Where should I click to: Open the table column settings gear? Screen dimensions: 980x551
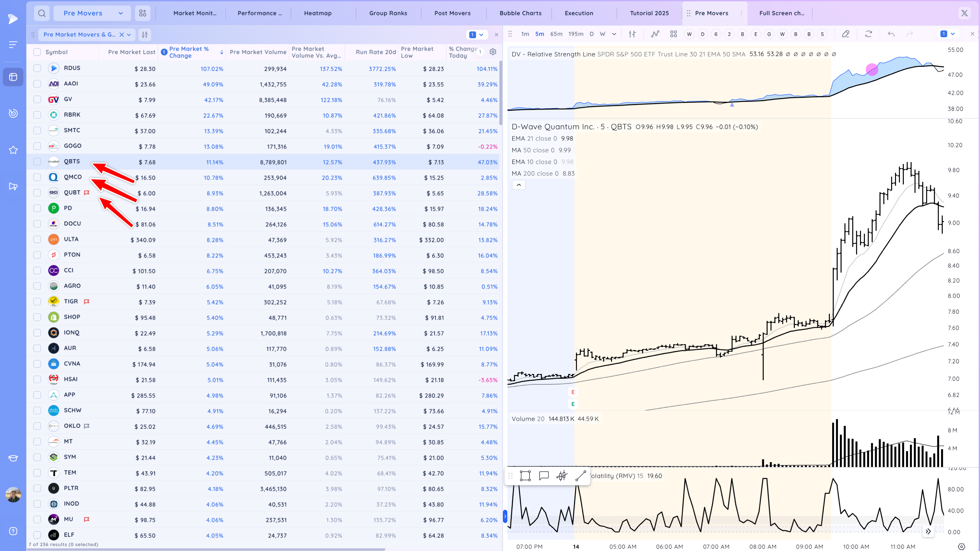point(493,52)
